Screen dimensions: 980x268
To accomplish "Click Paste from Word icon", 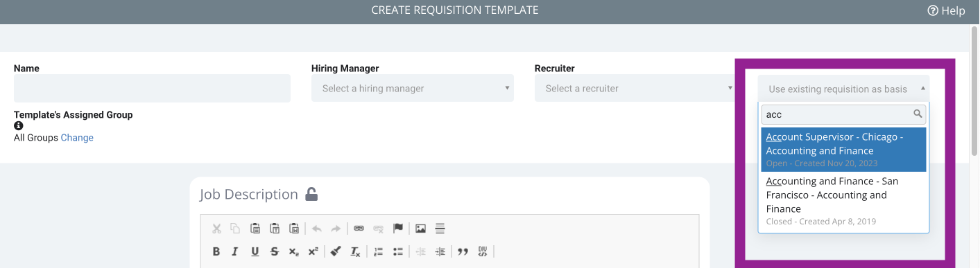I will pyautogui.click(x=294, y=229).
